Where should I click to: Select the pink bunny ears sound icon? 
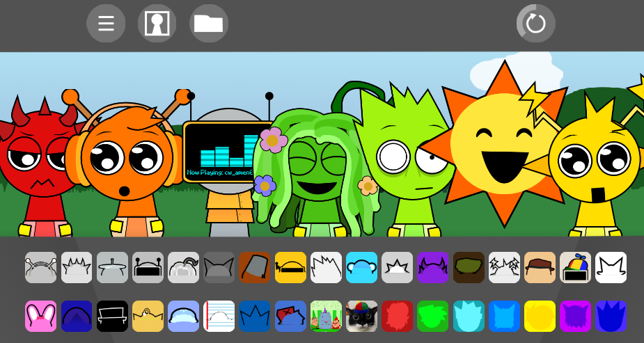(40, 316)
